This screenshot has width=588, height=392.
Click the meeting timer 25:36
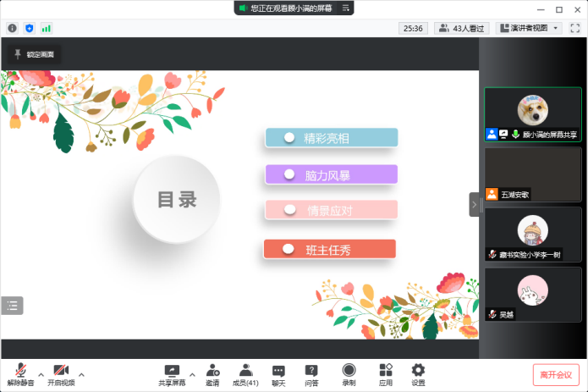(x=413, y=28)
